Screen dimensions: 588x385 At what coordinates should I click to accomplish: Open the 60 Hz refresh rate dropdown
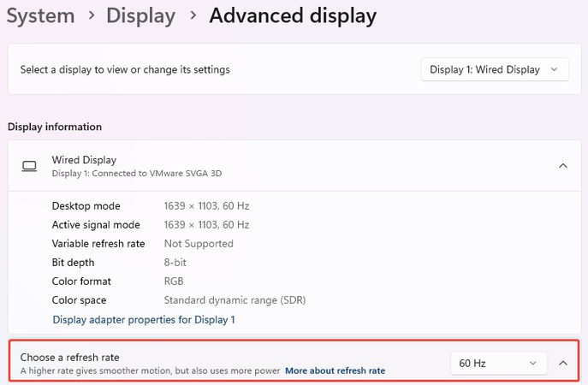pyautogui.click(x=499, y=363)
